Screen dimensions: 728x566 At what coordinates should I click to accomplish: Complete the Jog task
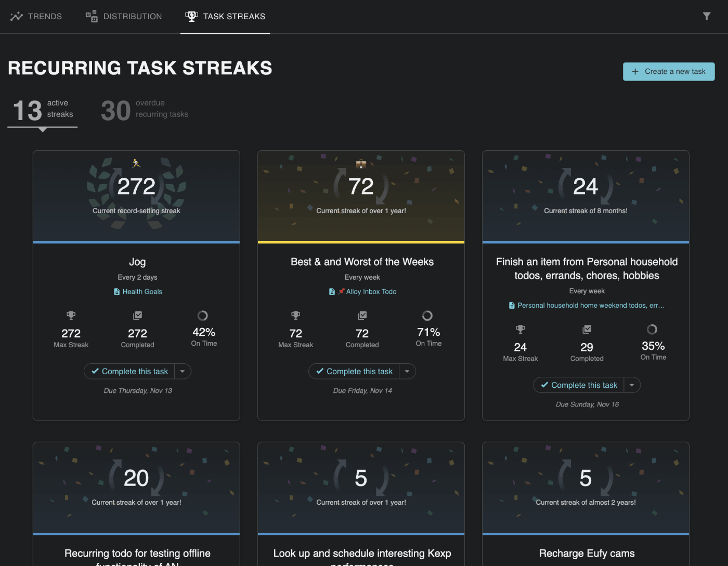click(130, 372)
